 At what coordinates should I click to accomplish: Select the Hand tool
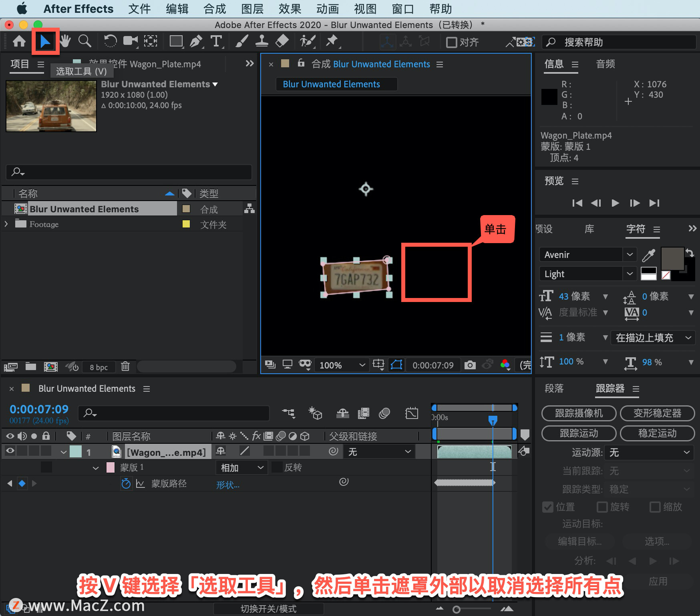[x=65, y=41]
